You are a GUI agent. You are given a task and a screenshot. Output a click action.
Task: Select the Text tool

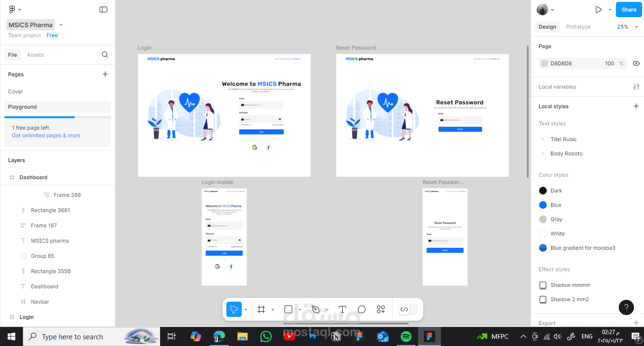[x=342, y=309]
